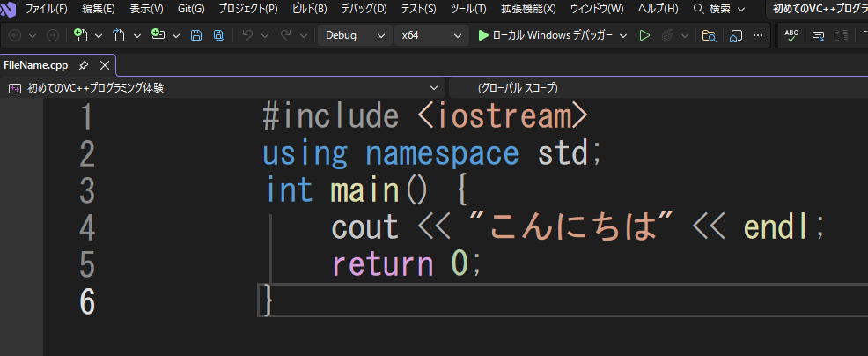Open the Debug configuration dropdown
The height and width of the screenshot is (356, 868).
pyautogui.click(x=354, y=36)
